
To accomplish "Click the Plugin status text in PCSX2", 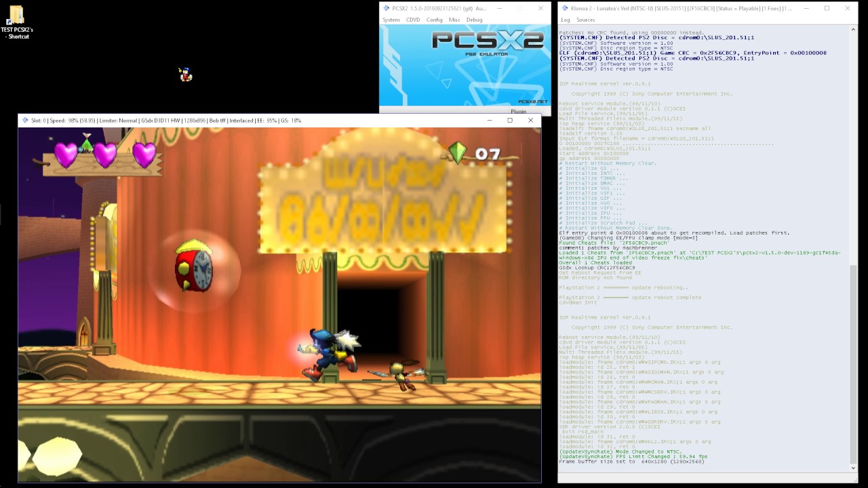I will pos(518,111).
